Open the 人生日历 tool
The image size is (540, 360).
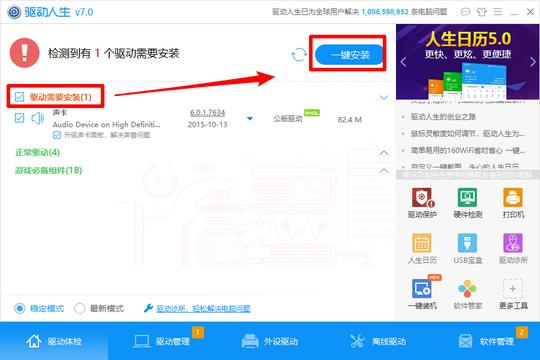tap(422, 249)
